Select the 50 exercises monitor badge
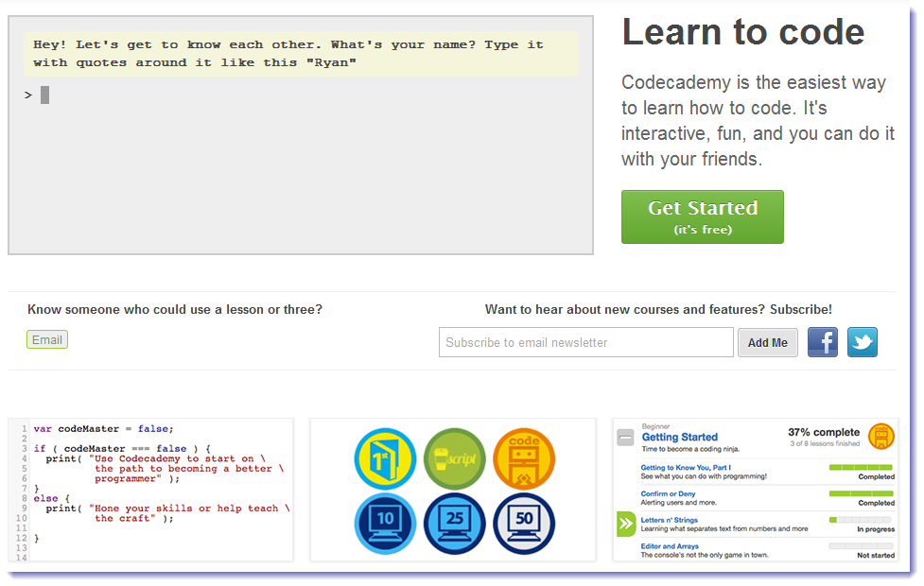924x586 pixels. [x=524, y=524]
